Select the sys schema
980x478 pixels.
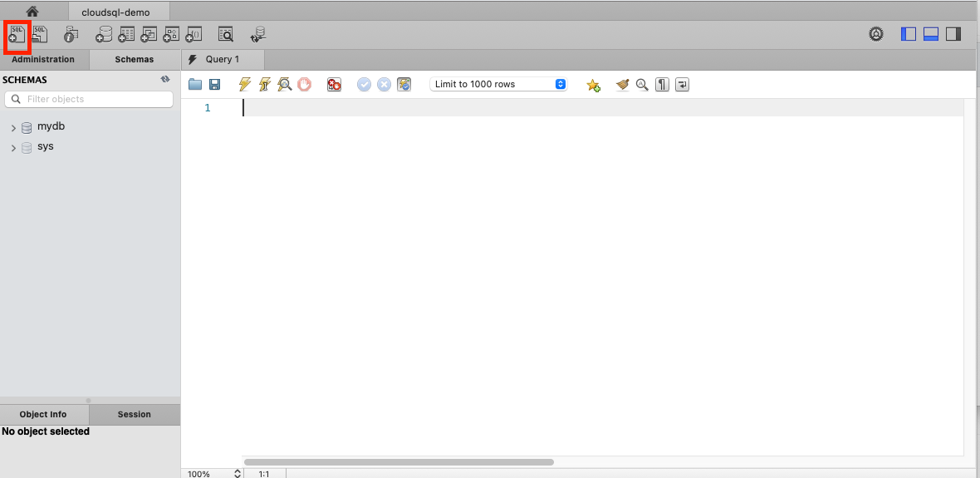coord(46,146)
